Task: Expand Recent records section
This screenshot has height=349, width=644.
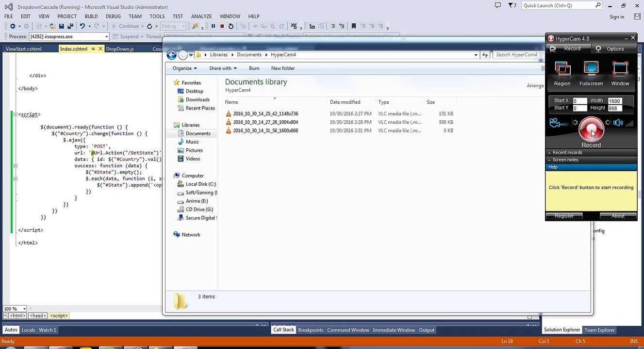Action: (591, 152)
